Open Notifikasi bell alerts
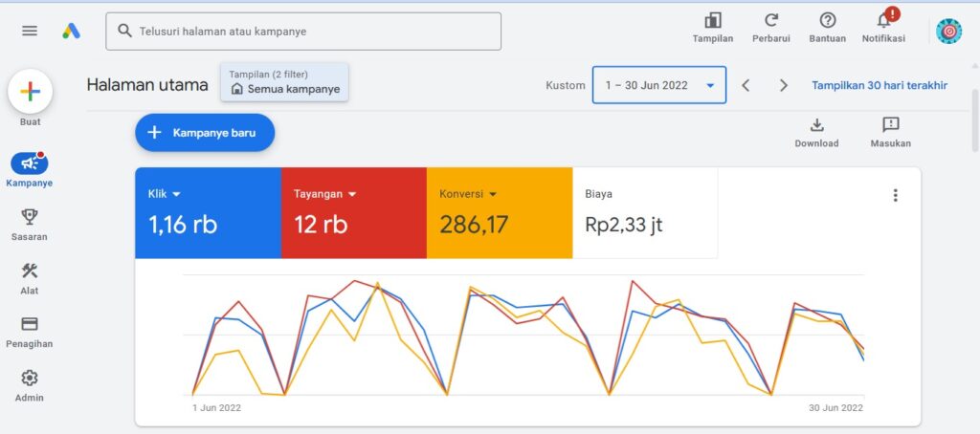This screenshot has height=434, width=980. pyautogui.click(x=882, y=21)
